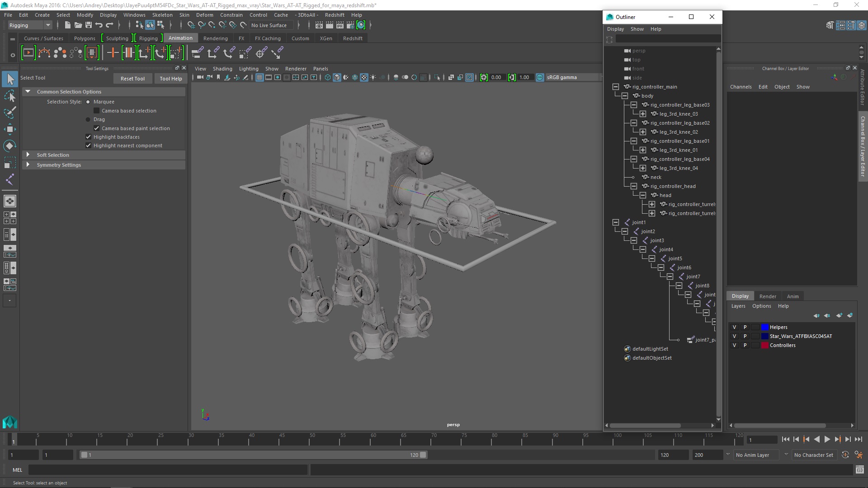Click the Undo arrow icon

coord(99,25)
